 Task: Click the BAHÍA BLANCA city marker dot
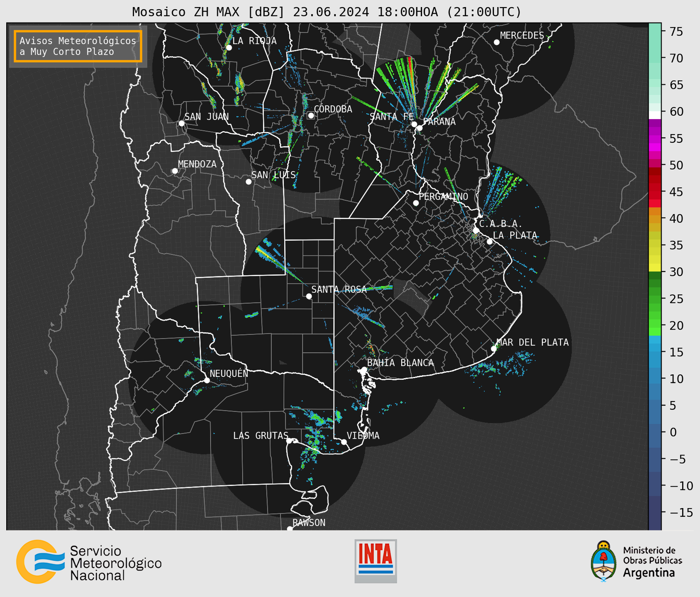(x=364, y=369)
